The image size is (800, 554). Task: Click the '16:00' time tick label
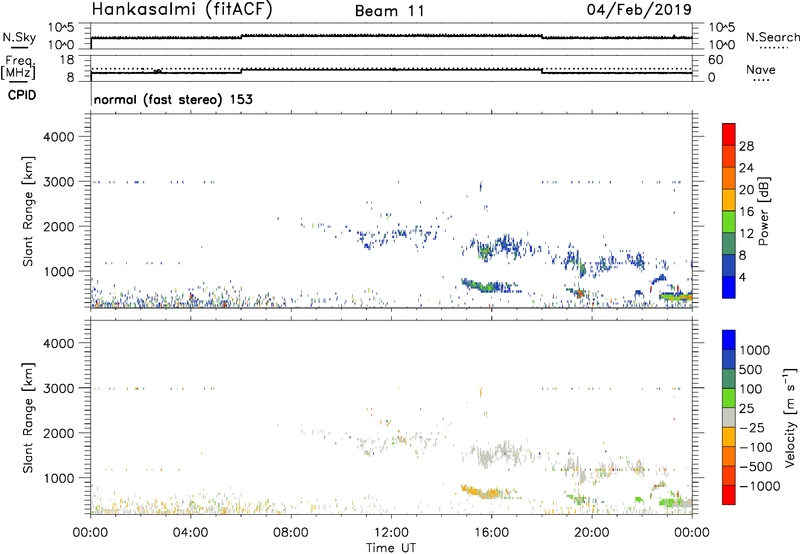click(x=491, y=533)
